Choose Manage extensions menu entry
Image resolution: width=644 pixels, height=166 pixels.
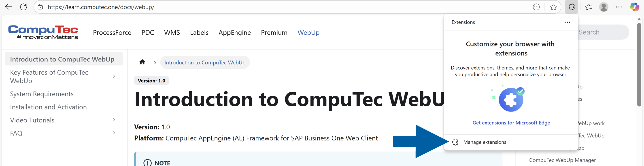(x=511, y=142)
